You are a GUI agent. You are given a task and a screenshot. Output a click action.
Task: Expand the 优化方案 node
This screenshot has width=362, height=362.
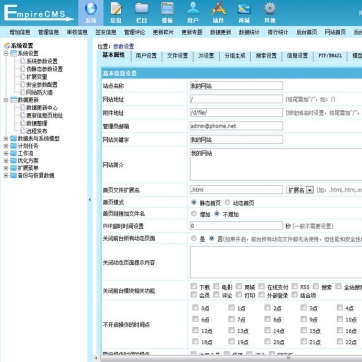click(x=6, y=161)
